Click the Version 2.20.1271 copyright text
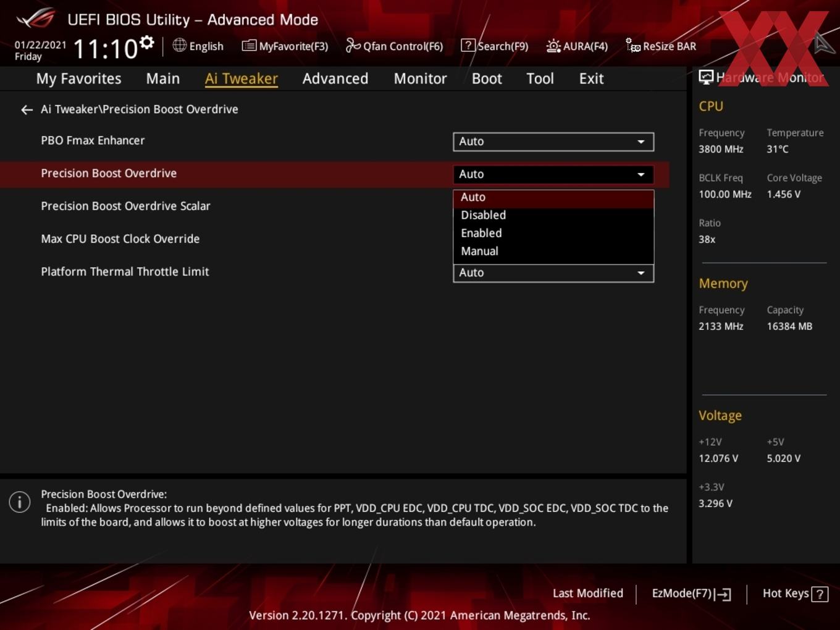 pyautogui.click(x=419, y=615)
